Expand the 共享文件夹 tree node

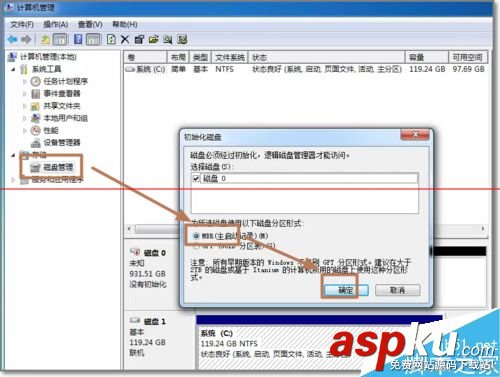click(x=25, y=106)
